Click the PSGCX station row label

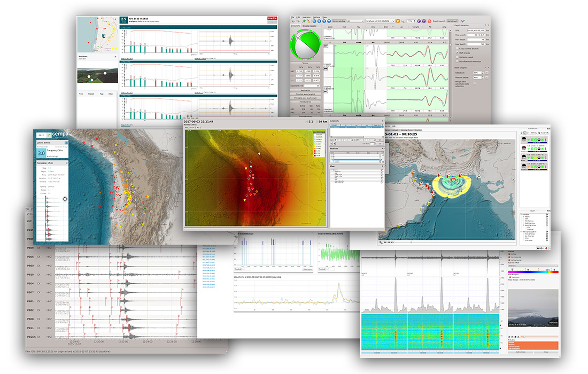pos(32,337)
